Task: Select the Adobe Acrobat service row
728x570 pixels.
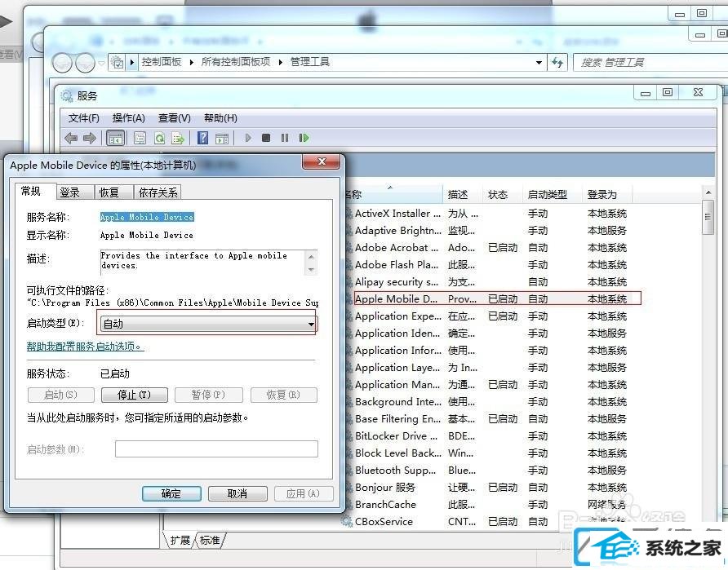Action: (487, 248)
